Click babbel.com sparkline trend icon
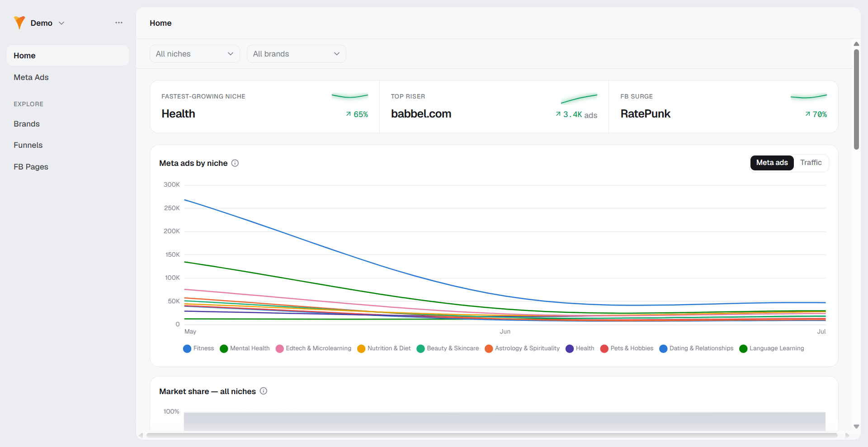The image size is (868, 447). pos(579,98)
